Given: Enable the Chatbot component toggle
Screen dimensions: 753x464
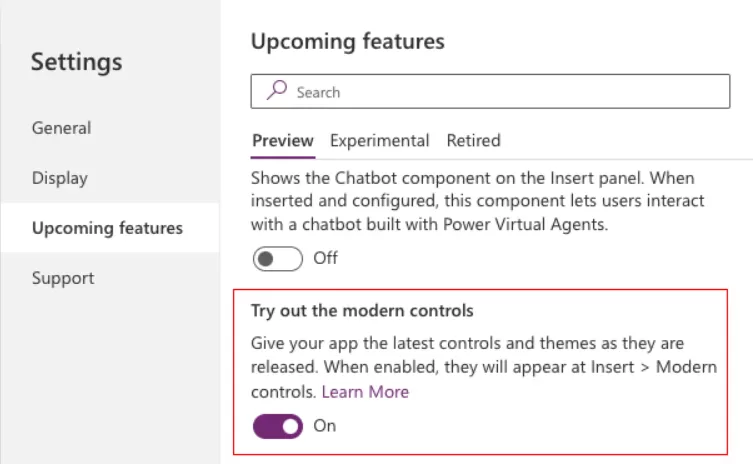Looking at the screenshot, I should pos(277,258).
